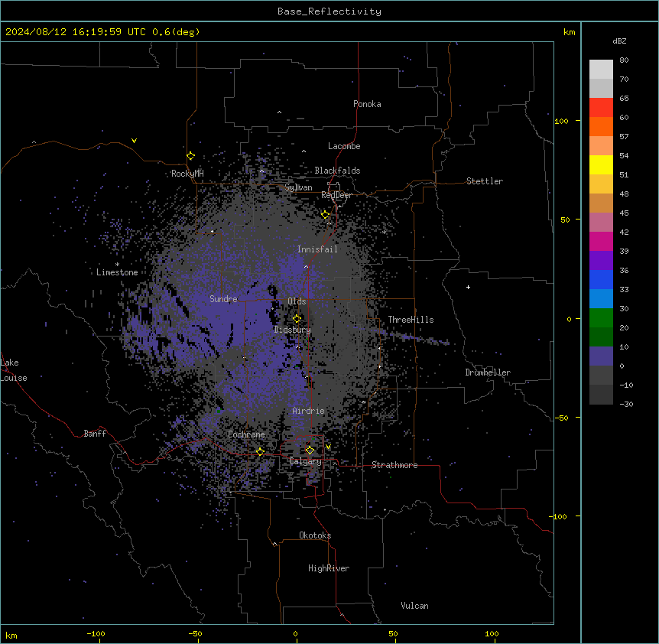Click the 80 value at the legend top

coord(624,60)
